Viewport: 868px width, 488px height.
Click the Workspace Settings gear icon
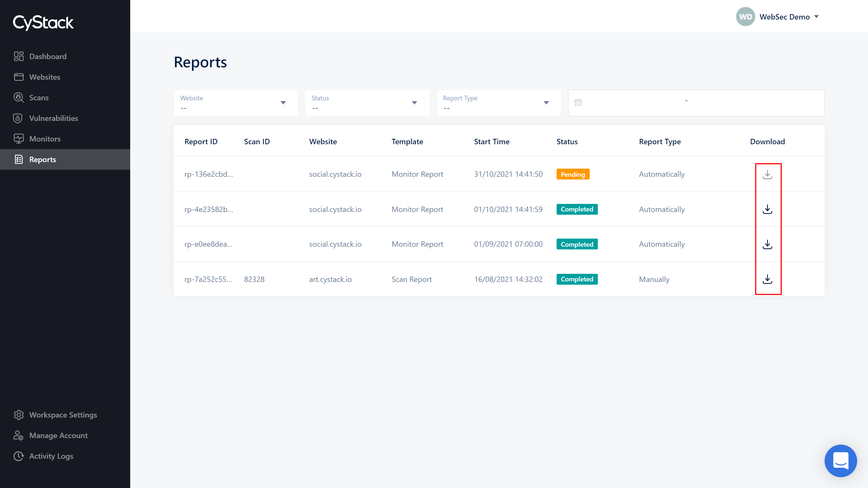click(19, 415)
